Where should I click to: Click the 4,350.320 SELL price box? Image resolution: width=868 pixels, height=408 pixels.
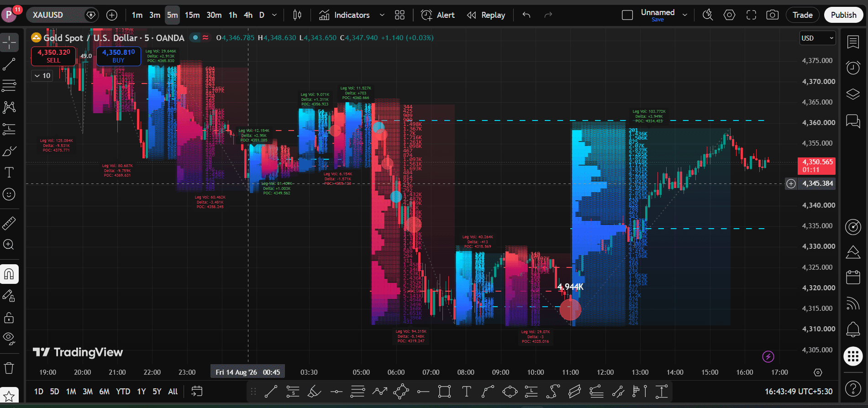coord(53,56)
